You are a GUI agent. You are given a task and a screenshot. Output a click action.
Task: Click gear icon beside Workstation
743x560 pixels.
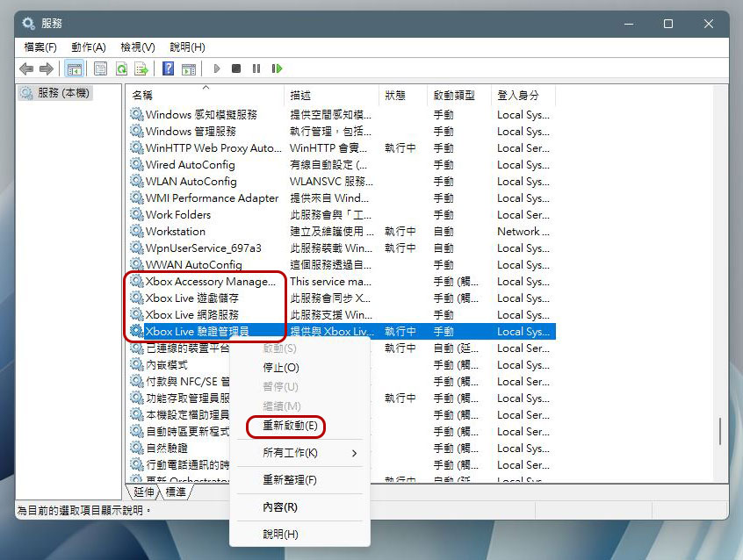(137, 231)
